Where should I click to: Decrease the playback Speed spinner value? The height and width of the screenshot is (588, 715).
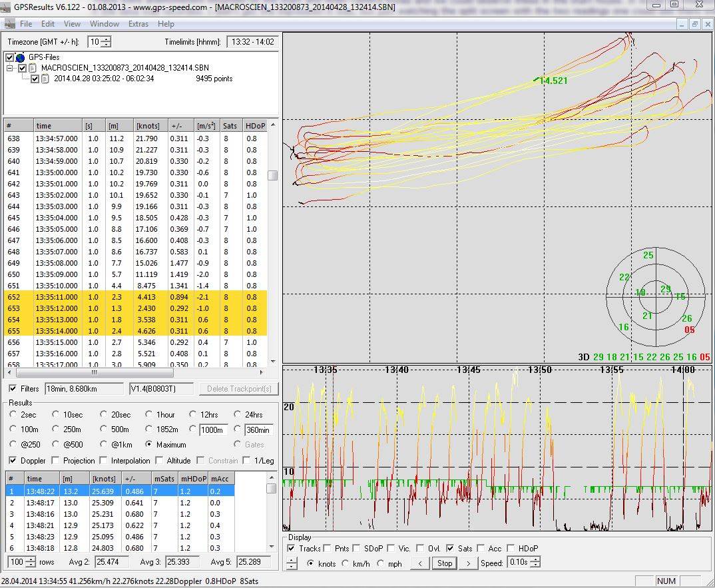535,566
